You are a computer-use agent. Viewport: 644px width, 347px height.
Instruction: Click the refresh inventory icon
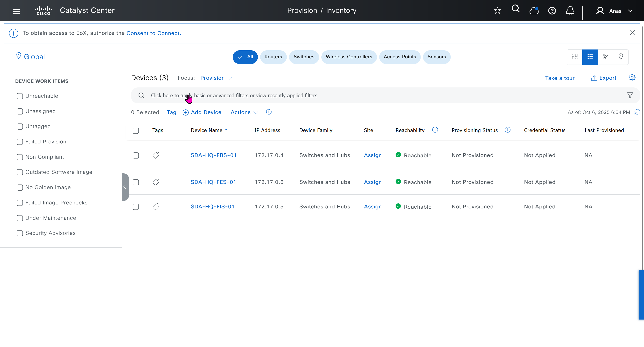[x=637, y=112]
